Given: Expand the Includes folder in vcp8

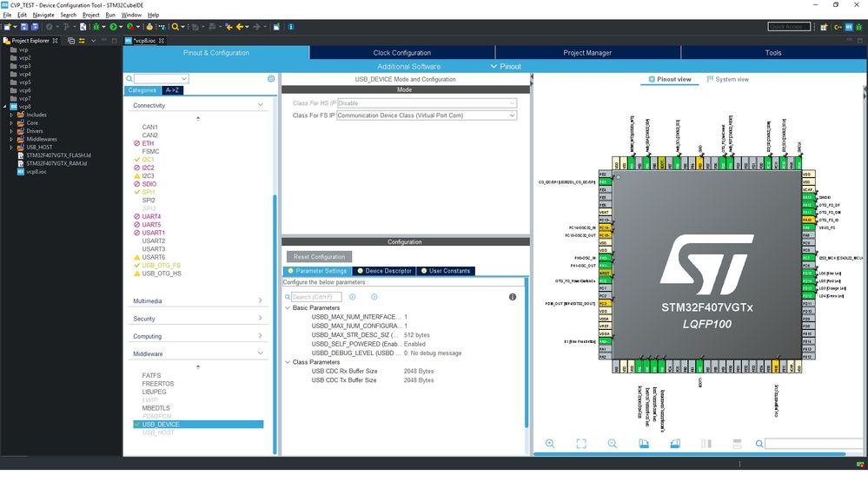Looking at the screenshot, I should click(11, 115).
